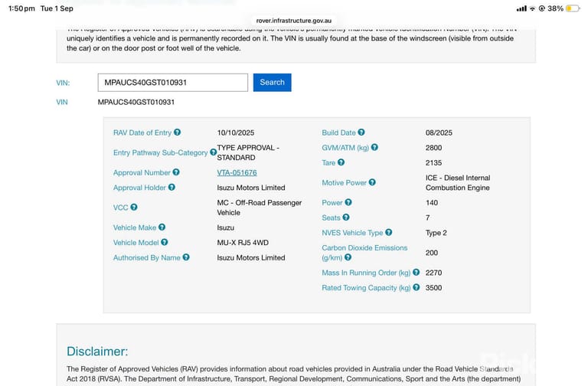Select the Rated Towing Capacity (kg) label
The height and width of the screenshot is (386, 588).
click(366, 288)
